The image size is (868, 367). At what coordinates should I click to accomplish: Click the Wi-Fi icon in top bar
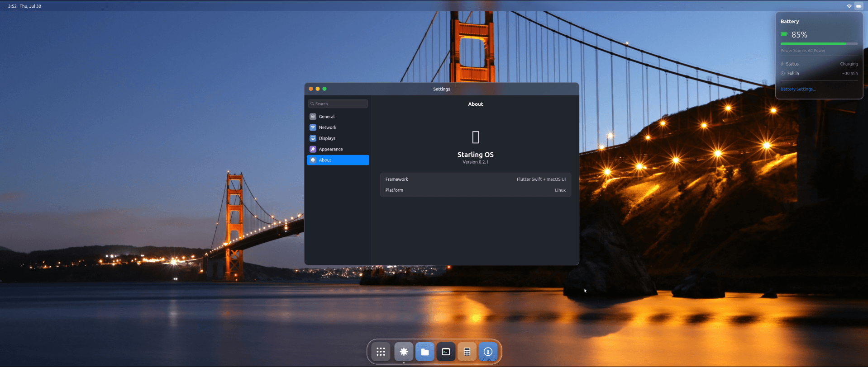point(849,6)
